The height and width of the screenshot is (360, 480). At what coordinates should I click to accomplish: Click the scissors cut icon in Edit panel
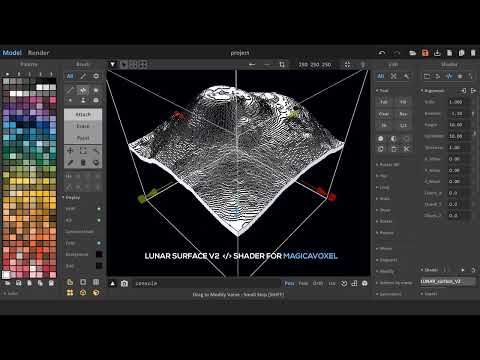(406, 149)
